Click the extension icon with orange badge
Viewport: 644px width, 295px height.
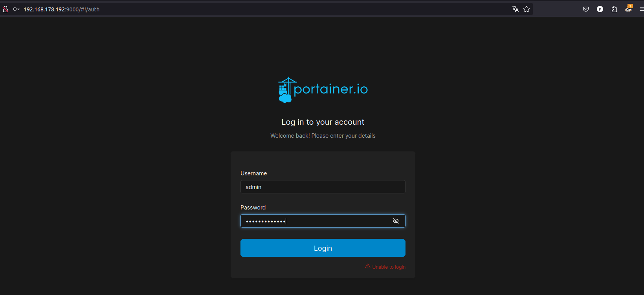coord(628,9)
